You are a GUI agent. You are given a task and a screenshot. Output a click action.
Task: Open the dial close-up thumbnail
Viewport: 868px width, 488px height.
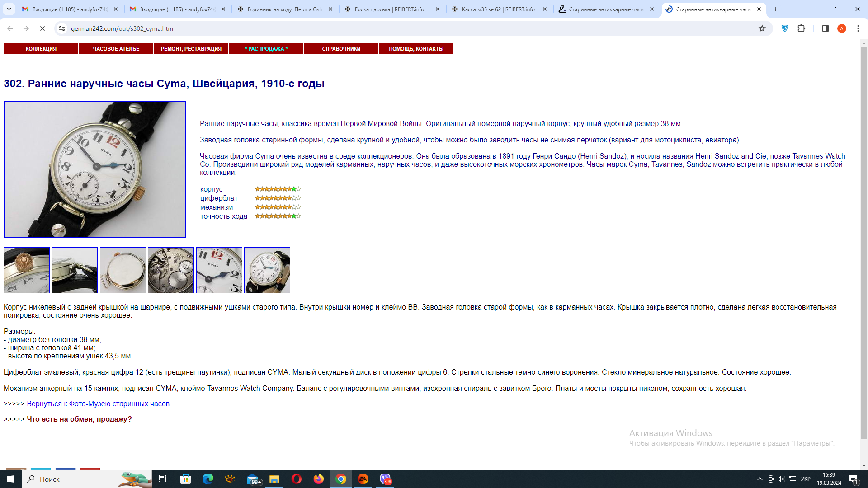[219, 270]
